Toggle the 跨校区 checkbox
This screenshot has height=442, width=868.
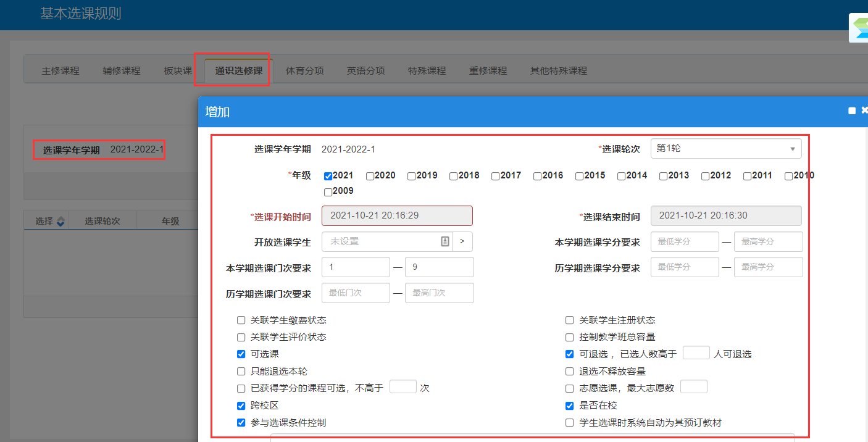click(x=241, y=406)
